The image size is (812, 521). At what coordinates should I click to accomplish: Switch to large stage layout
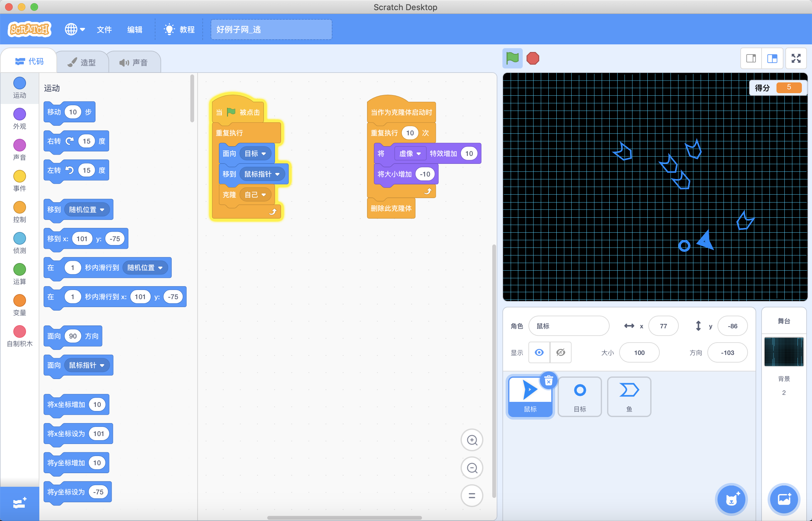(772, 59)
